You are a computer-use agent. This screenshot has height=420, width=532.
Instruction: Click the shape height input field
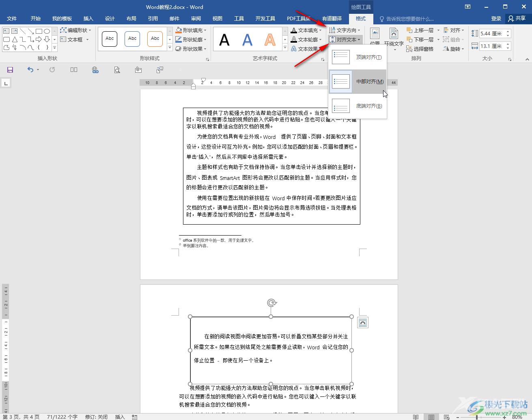click(x=492, y=34)
